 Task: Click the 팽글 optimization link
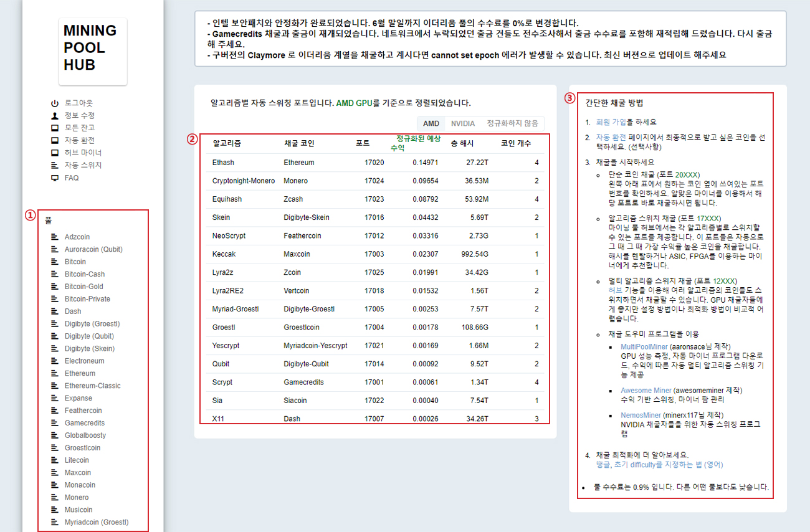(603, 465)
